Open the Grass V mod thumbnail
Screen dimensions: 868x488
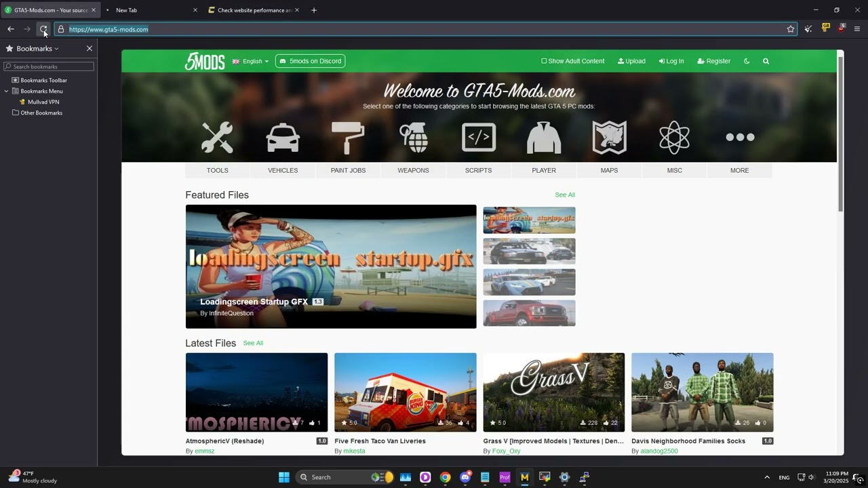coord(554,392)
